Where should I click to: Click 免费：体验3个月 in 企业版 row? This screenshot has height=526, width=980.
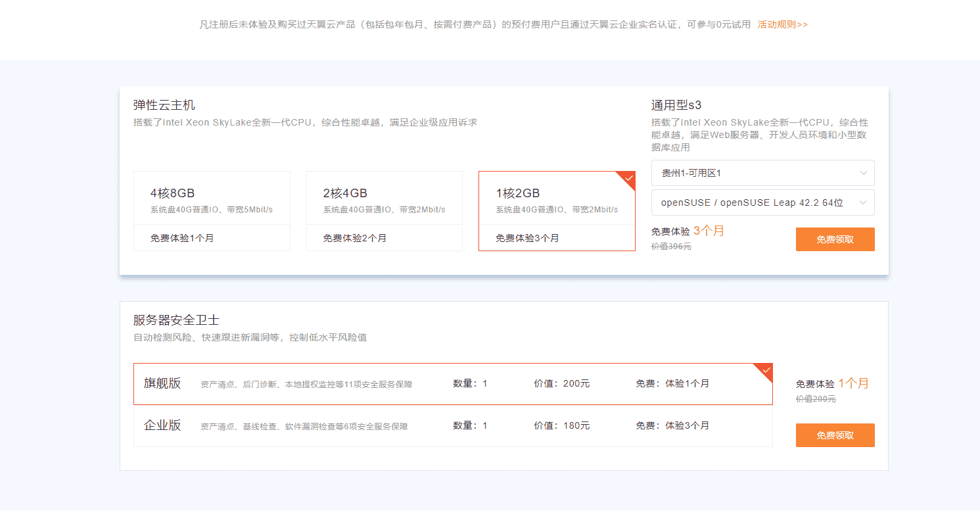672,426
